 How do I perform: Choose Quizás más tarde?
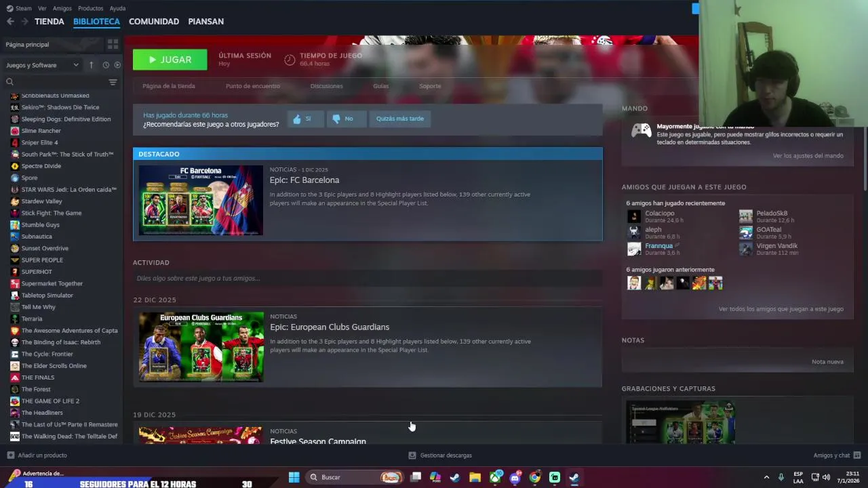click(399, 119)
